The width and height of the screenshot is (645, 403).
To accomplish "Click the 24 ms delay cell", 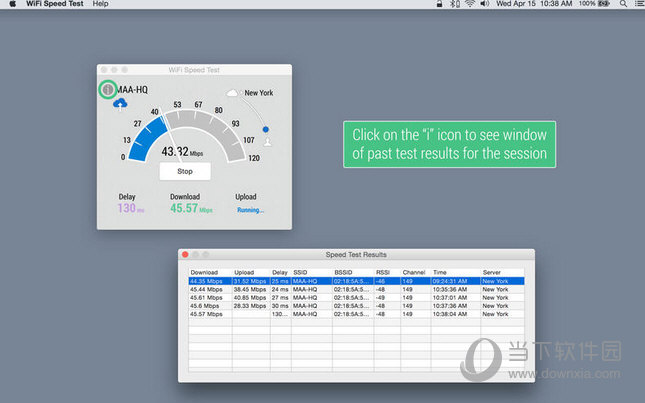I will click(280, 290).
